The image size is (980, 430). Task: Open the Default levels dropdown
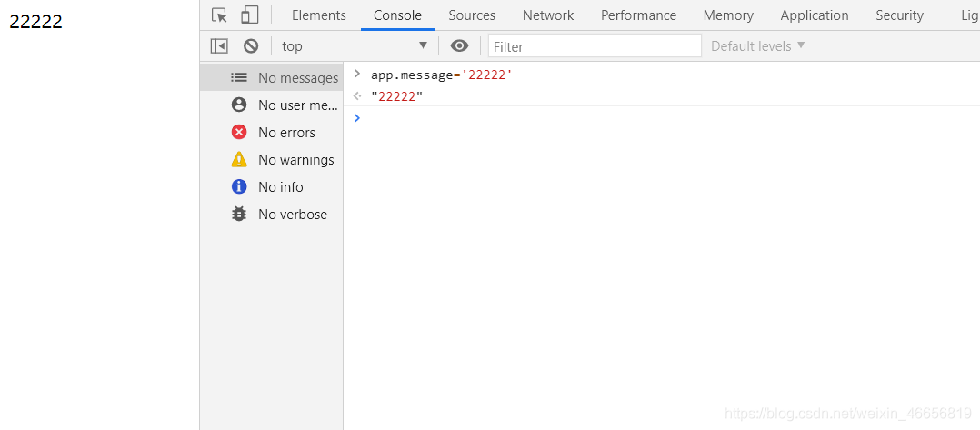click(x=758, y=46)
